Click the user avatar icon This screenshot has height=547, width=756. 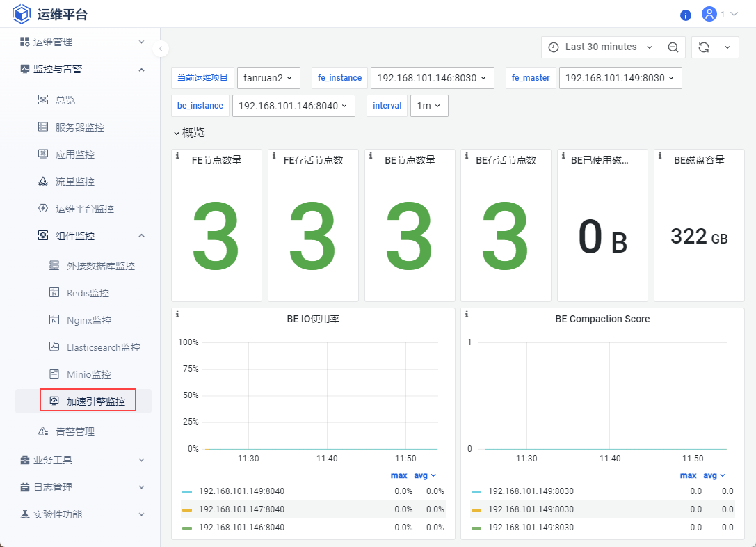[709, 14]
